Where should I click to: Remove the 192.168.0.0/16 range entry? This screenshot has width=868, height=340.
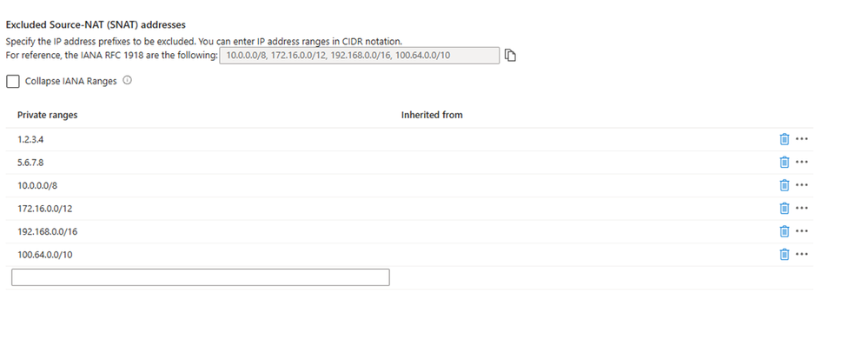coord(784,231)
